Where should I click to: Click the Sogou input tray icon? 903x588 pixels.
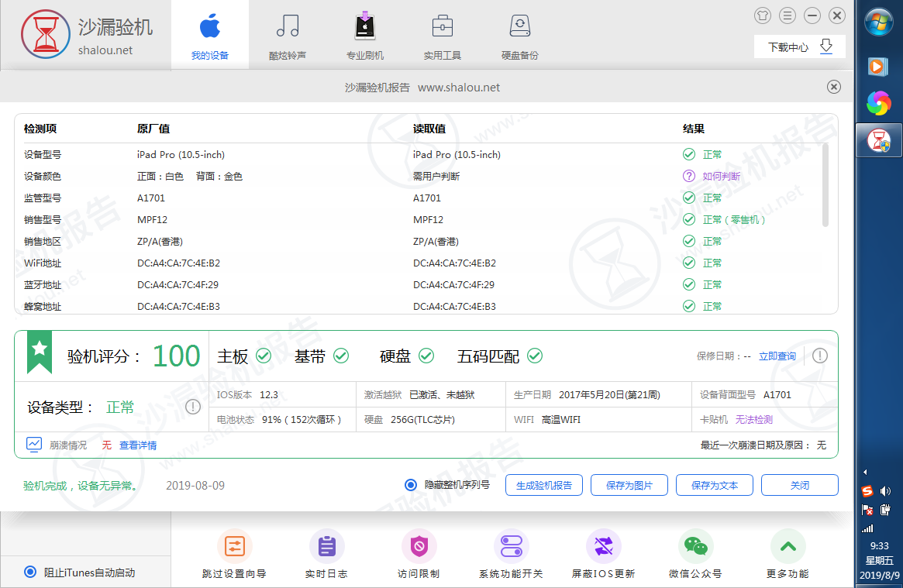(x=867, y=490)
